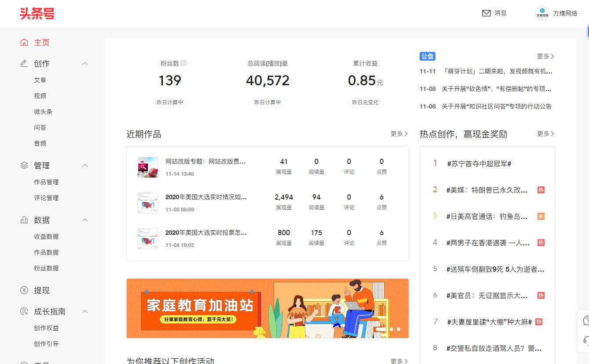Click the 头条号 logo
589x364 pixels.
[37, 14]
